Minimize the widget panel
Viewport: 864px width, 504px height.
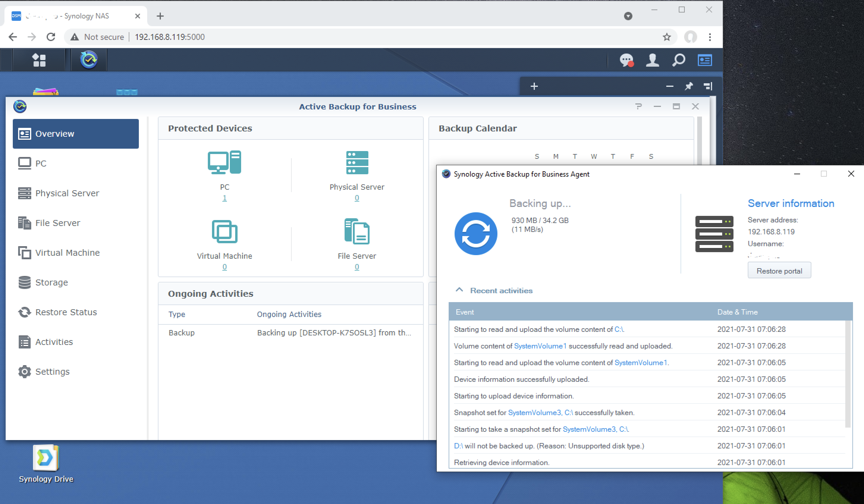[x=670, y=86]
